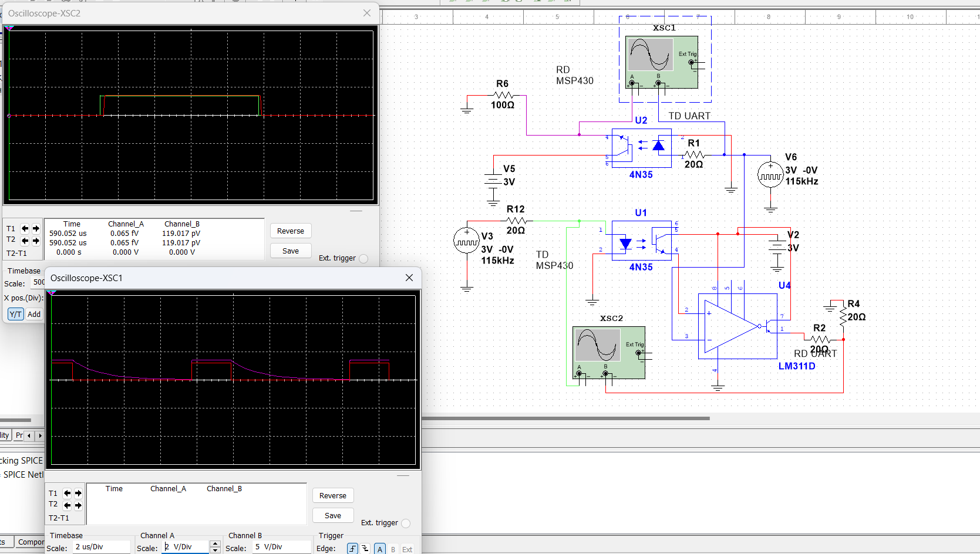The image size is (980, 554).
Task: Set trigger source to channel A
Action: coord(380,549)
